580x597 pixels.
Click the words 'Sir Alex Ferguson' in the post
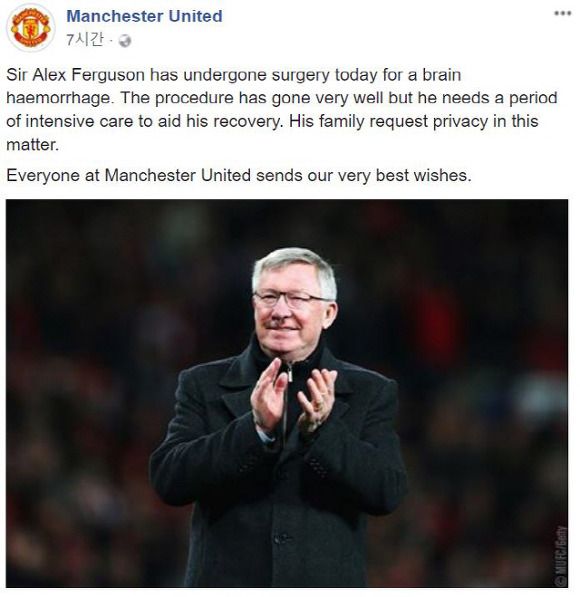[75, 75]
